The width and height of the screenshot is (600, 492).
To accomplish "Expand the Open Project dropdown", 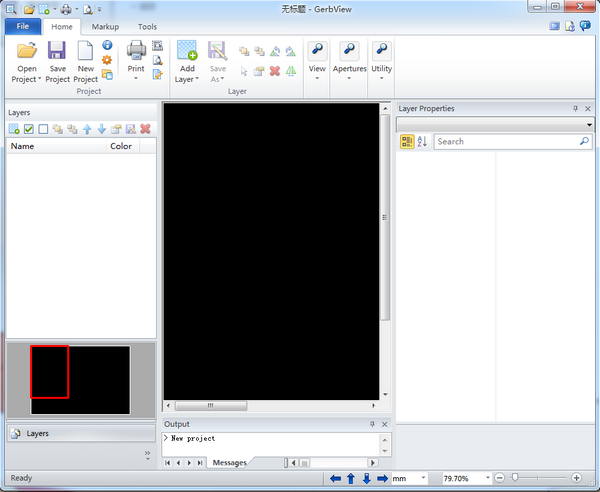I will tap(26, 79).
